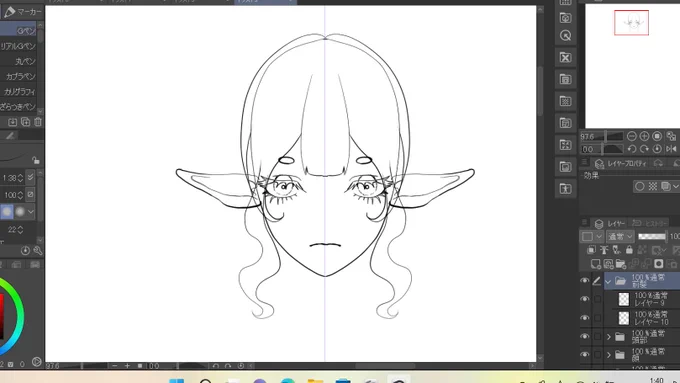Select the カブラペン sub tool
680x383 pixels.
(18, 76)
